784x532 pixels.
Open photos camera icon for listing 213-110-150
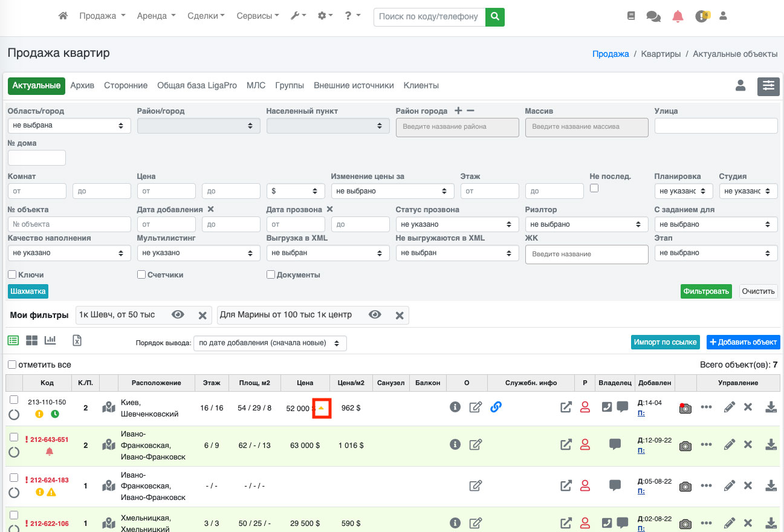685,408
